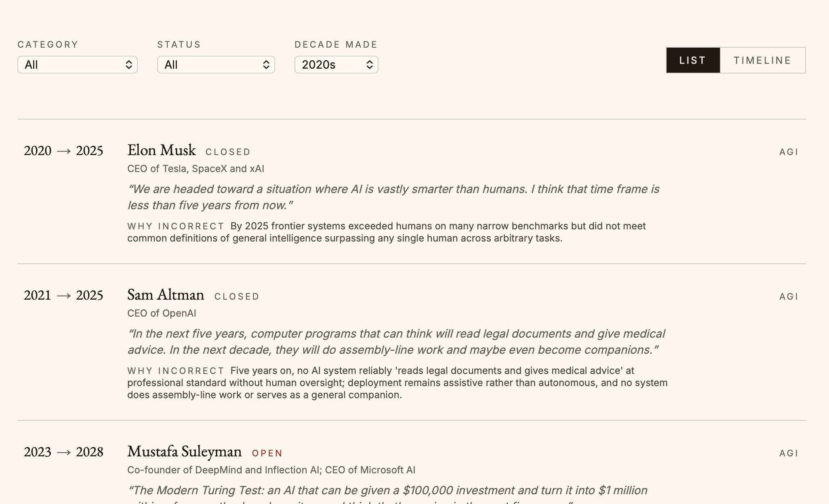Click the Status dropdown chevron arrows
Image resolution: width=829 pixels, height=504 pixels.
coord(266,65)
